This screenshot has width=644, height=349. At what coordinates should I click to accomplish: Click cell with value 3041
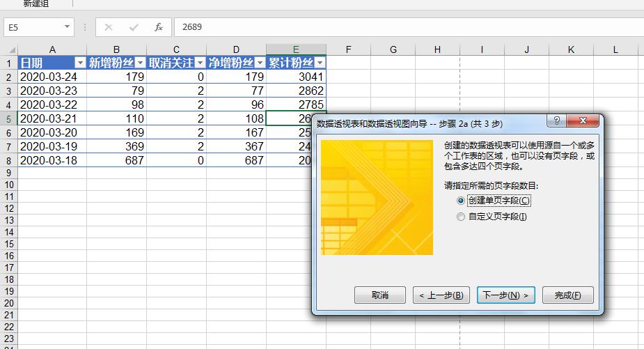296,77
